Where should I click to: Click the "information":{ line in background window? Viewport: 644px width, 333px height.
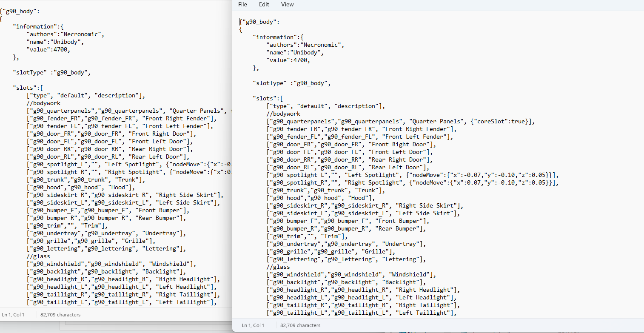click(x=38, y=26)
